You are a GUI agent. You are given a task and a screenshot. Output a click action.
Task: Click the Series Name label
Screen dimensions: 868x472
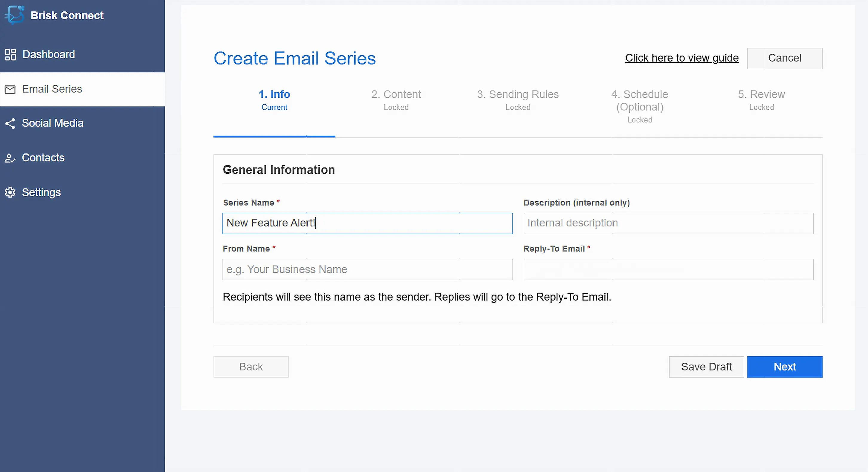click(248, 203)
